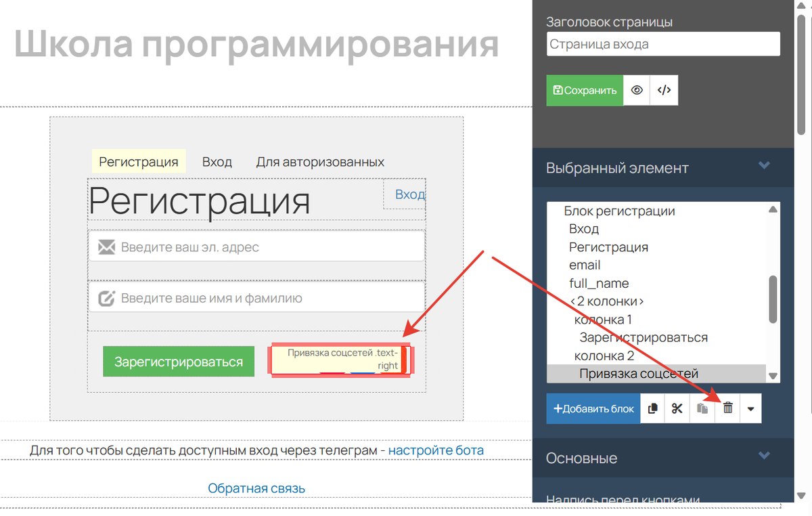The width and height of the screenshot is (812, 516).
Task: Select the Зарегистрироваться tree item
Action: (x=644, y=337)
